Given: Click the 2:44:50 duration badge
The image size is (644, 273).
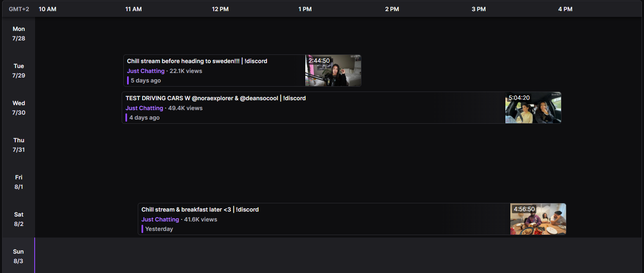Looking at the screenshot, I should (319, 61).
